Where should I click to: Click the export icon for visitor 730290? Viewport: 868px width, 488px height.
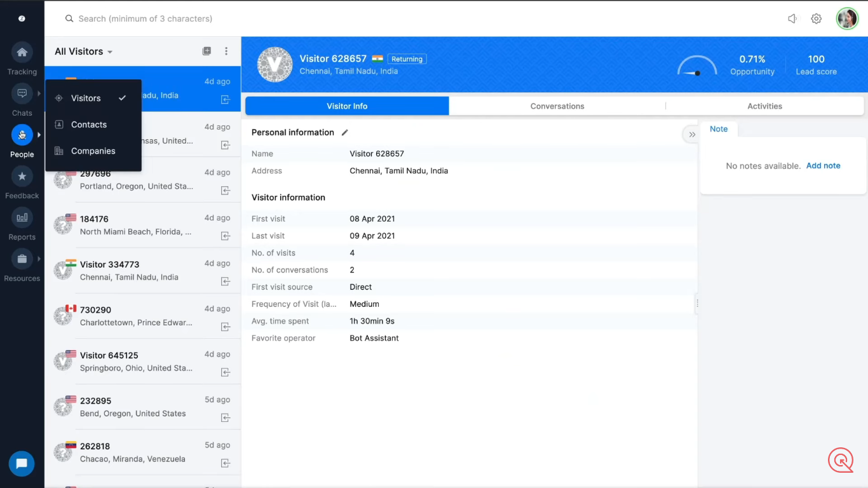pos(226,327)
